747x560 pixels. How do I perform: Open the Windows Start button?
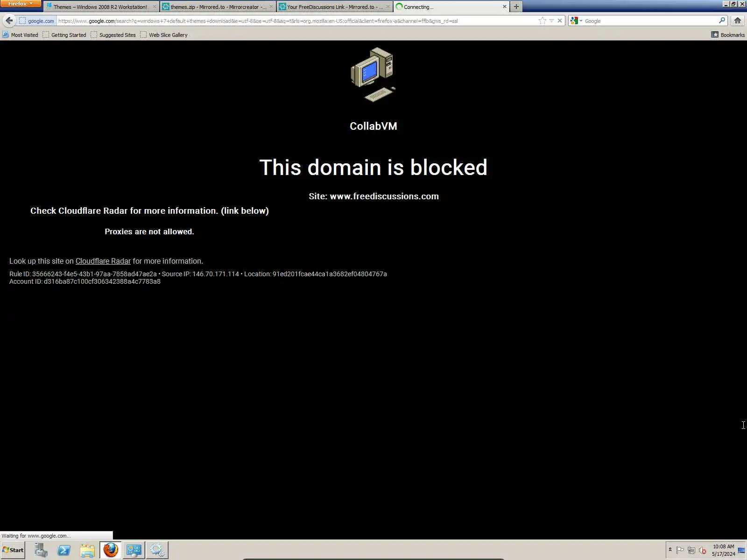(x=13, y=550)
